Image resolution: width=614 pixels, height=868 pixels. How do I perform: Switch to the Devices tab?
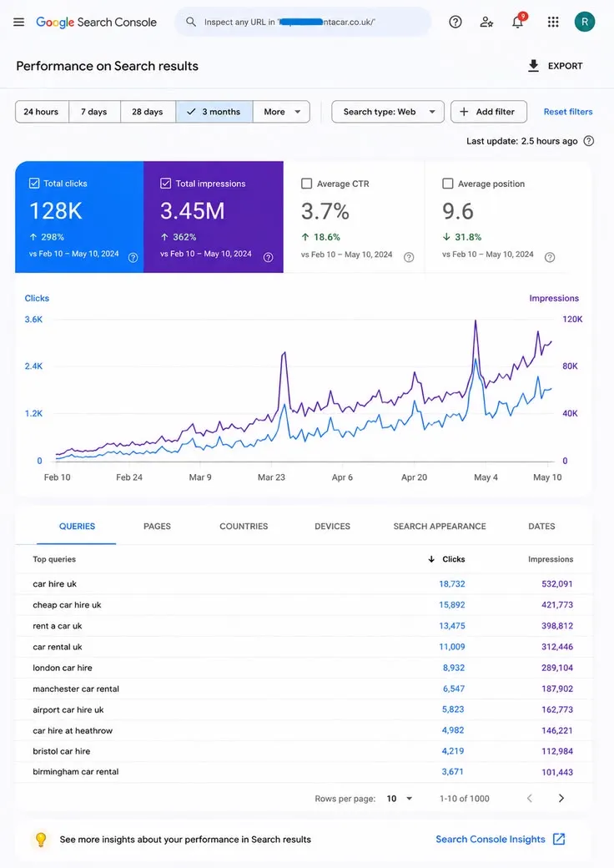click(333, 527)
